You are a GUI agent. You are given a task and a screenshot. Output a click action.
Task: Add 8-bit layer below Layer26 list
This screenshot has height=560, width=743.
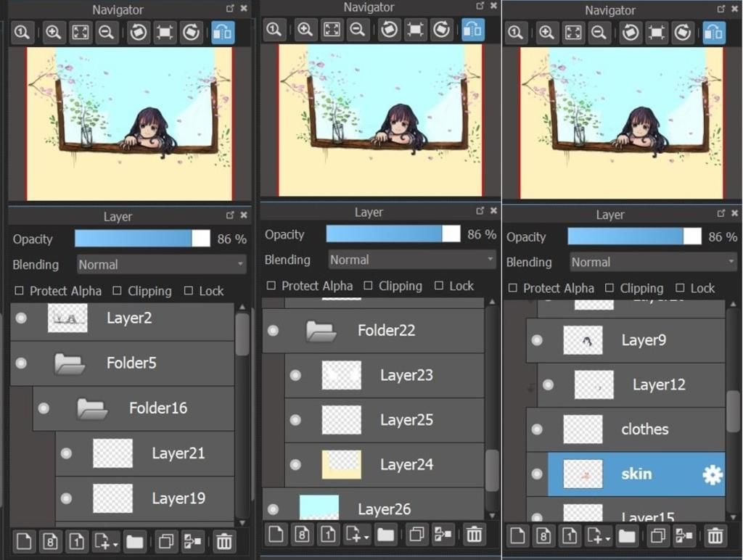(x=302, y=535)
